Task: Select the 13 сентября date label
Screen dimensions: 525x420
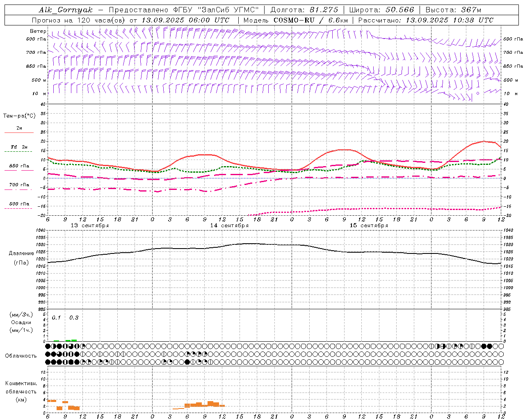Action: [x=90, y=226]
